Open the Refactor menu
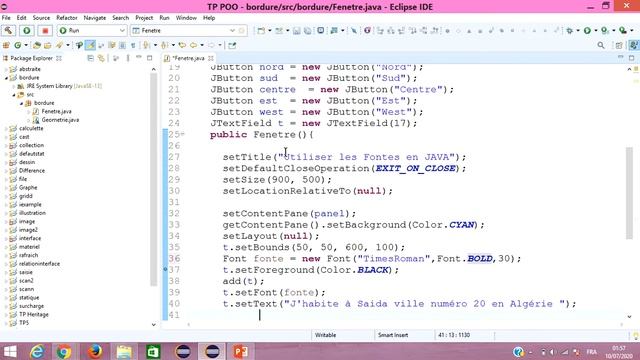This screenshot has width=640, height=360. [67, 18]
